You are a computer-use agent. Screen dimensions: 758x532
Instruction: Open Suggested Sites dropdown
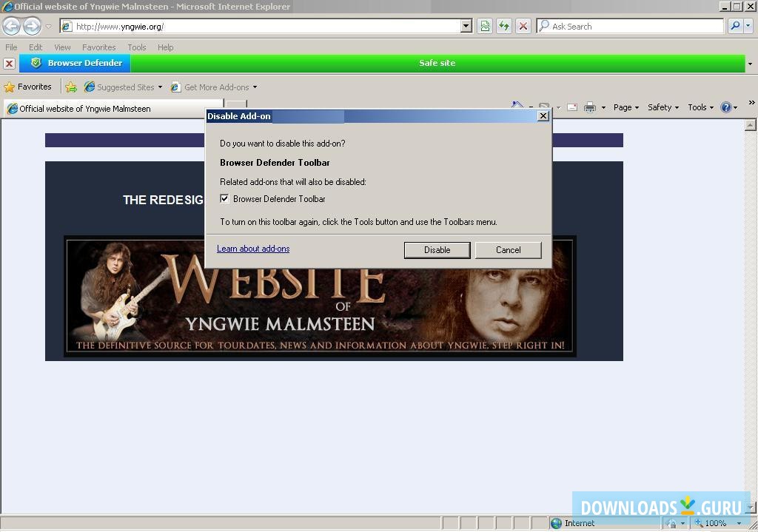tap(124, 87)
